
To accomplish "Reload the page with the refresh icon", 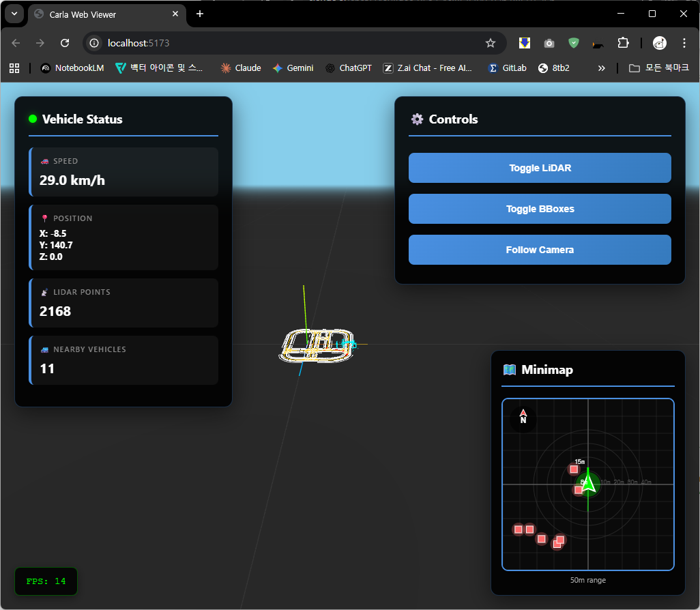I will click(65, 43).
